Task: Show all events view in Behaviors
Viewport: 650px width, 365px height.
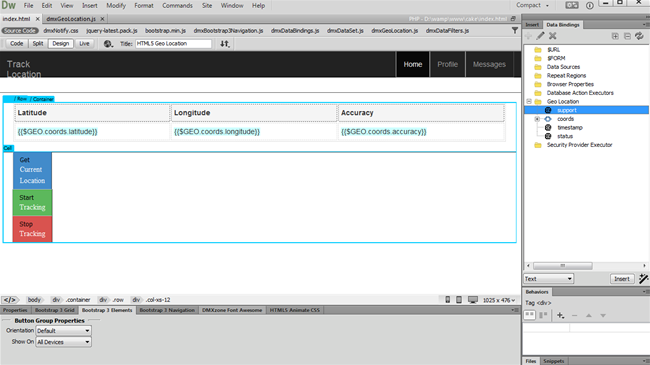Action: 543,315
